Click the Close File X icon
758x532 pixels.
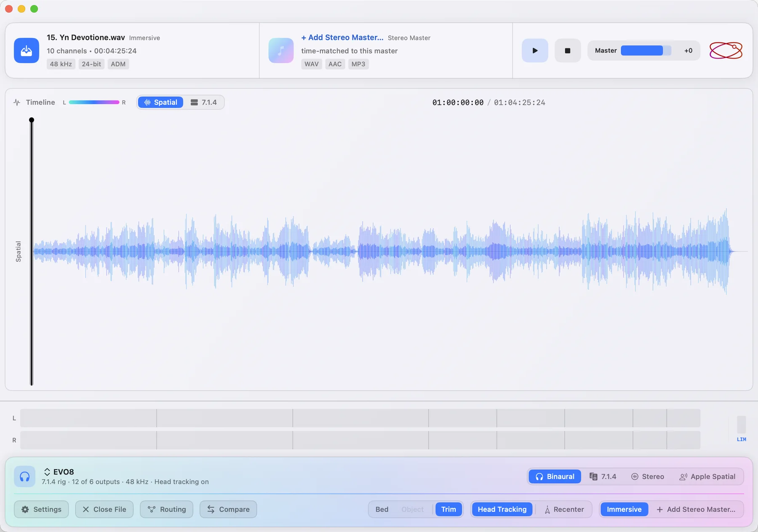[85, 509]
